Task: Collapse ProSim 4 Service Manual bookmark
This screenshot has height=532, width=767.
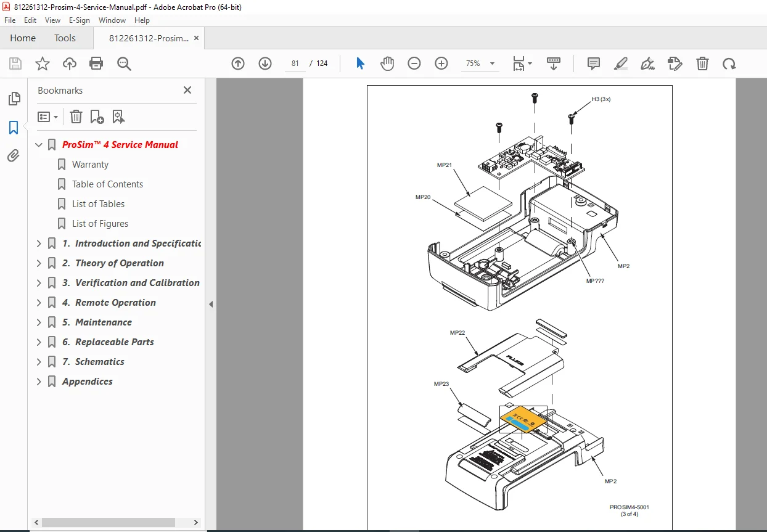Action: [39, 145]
